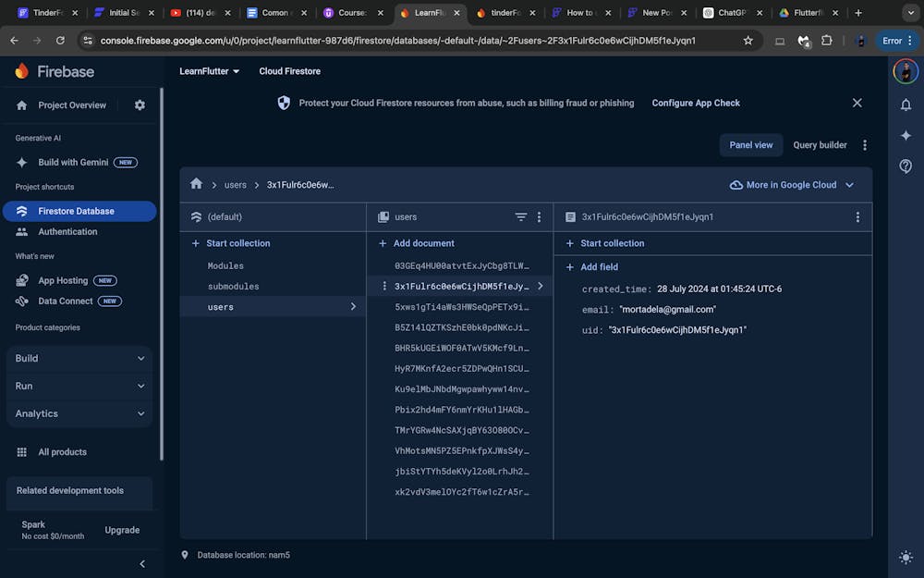This screenshot has width=924, height=578.
Task: Open the notifications bell
Action: click(x=906, y=105)
